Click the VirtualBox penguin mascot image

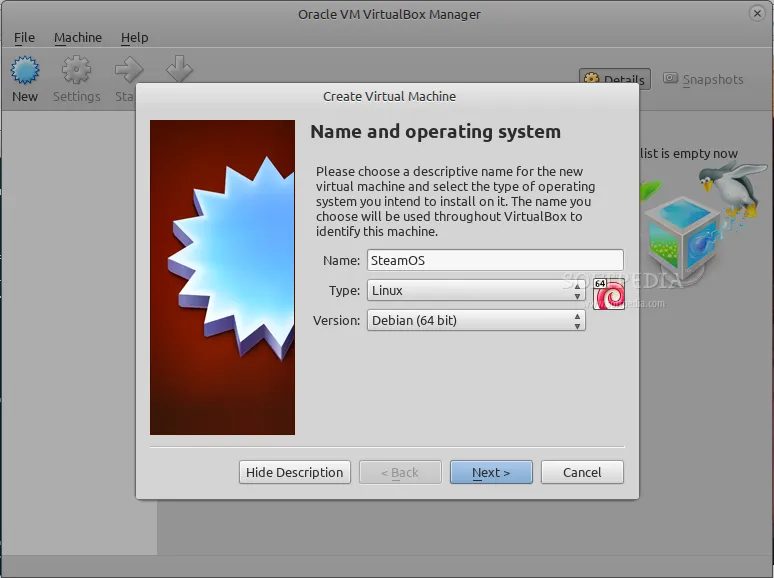point(720,191)
